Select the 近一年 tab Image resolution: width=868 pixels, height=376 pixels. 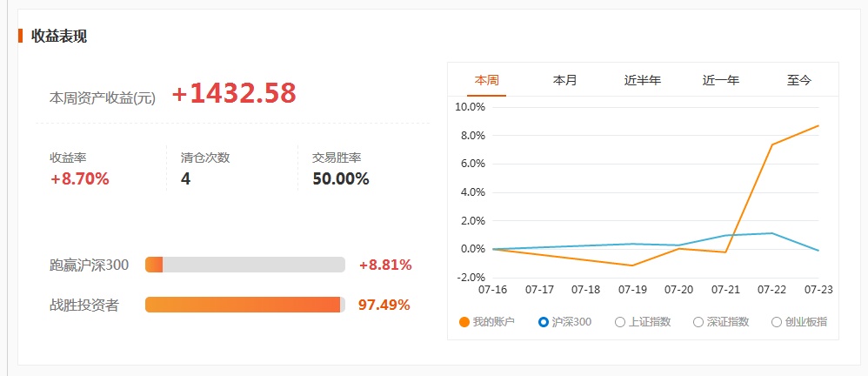(x=721, y=80)
